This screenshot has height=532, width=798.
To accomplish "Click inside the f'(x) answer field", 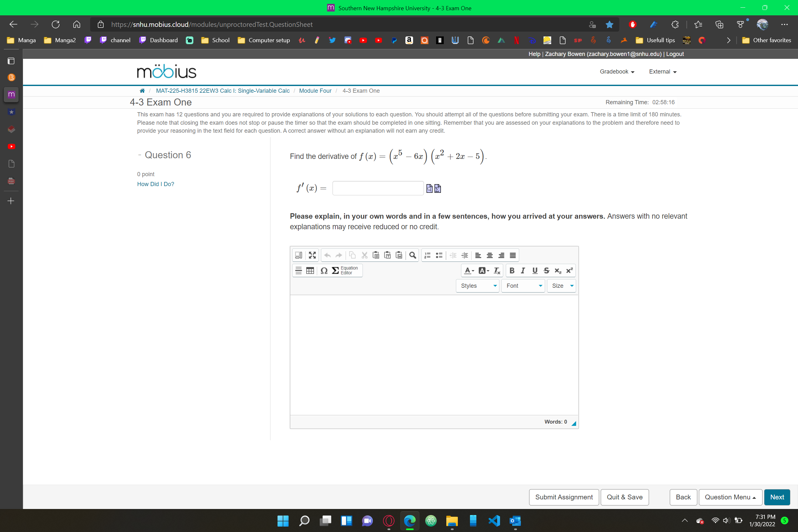I will 378,188.
